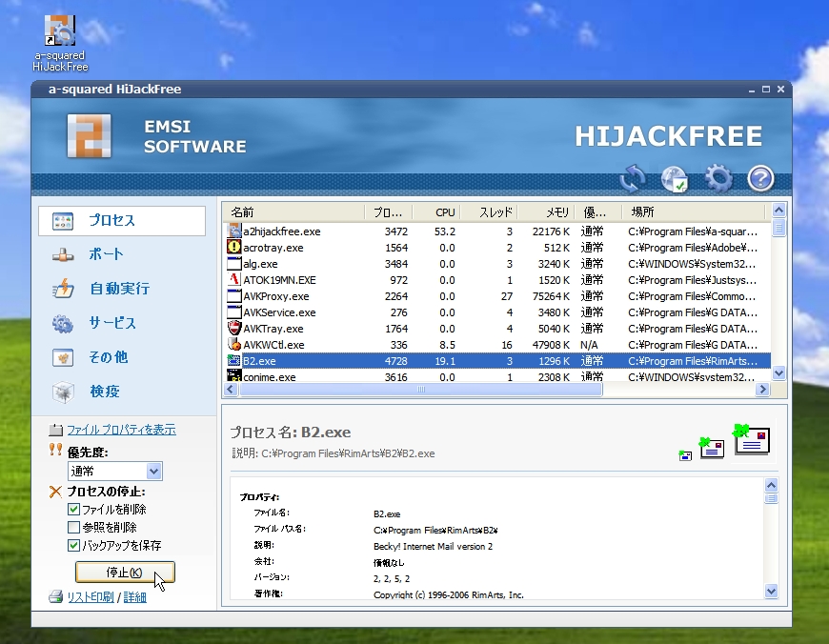Click the printer icon beside リスト印刷
The width and height of the screenshot is (829, 644).
point(56,597)
